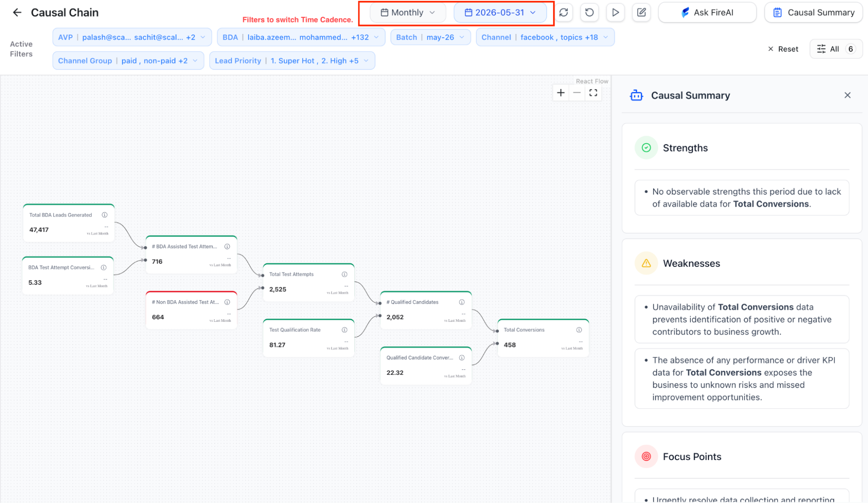Expand the AVP filter chip
The image size is (868, 503).
pos(132,37)
